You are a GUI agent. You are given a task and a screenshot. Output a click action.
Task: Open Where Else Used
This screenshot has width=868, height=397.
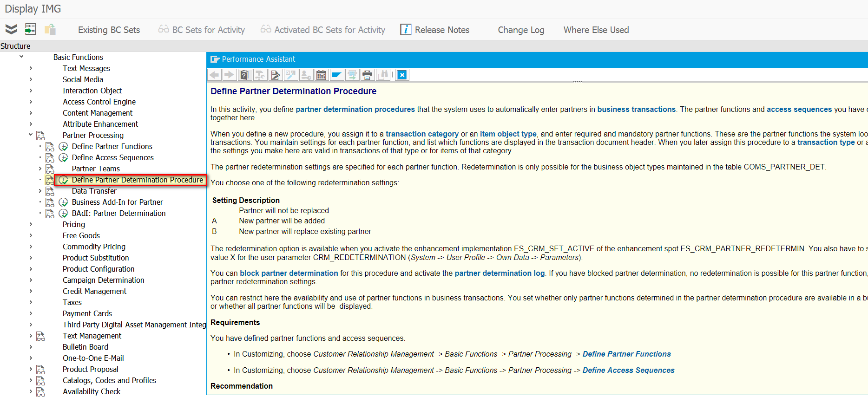(596, 30)
